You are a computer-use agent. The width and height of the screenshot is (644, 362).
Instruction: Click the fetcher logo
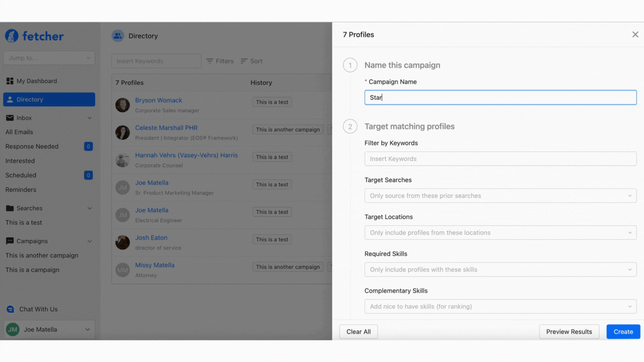[x=34, y=36]
